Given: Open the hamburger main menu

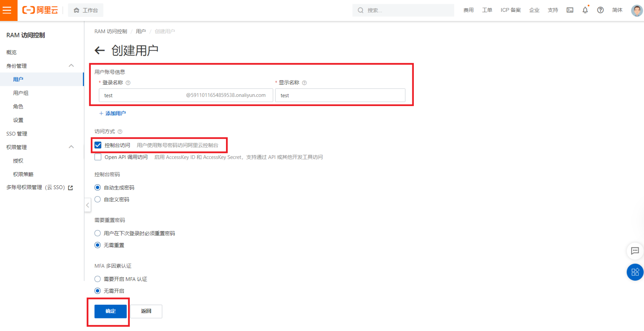Looking at the screenshot, I should point(7,10).
